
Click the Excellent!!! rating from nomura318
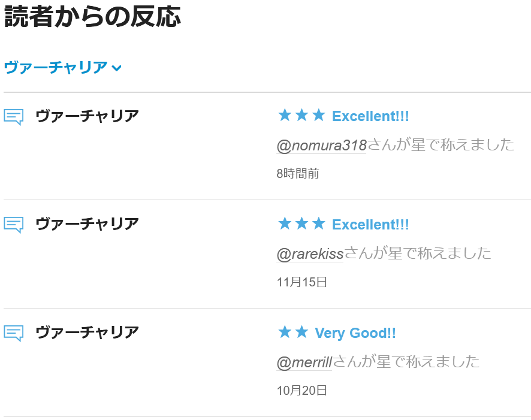point(370,116)
